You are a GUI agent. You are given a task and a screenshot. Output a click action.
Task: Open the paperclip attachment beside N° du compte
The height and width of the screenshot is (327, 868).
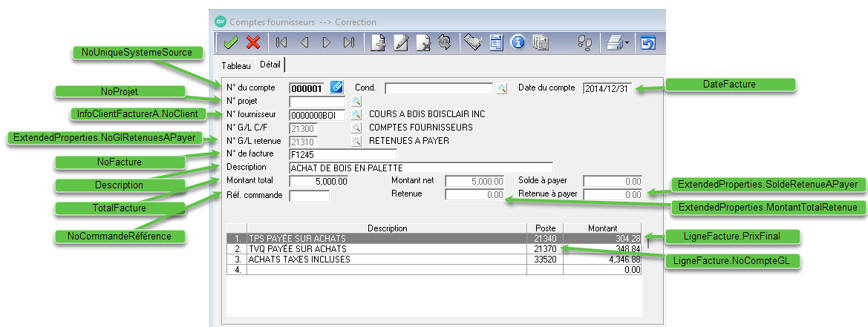(336, 88)
